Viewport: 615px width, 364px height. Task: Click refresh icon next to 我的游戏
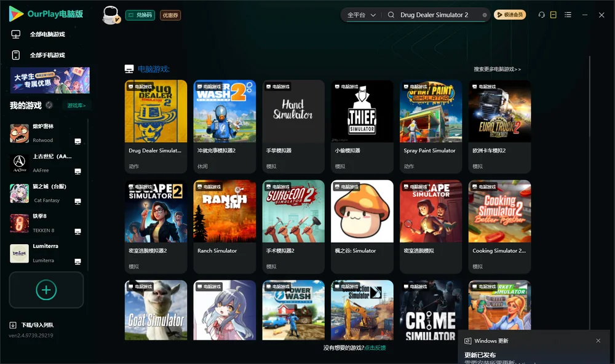(49, 105)
